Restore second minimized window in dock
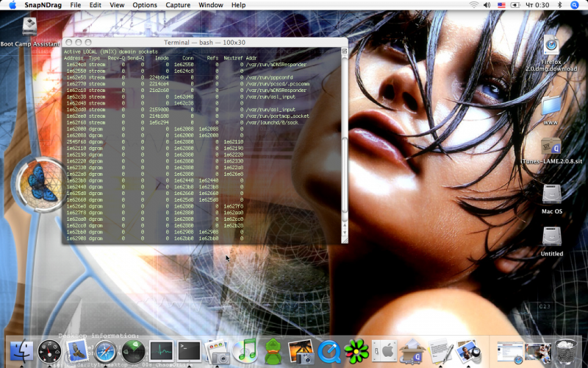The width and height of the screenshot is (588, 368). point(538,352)
